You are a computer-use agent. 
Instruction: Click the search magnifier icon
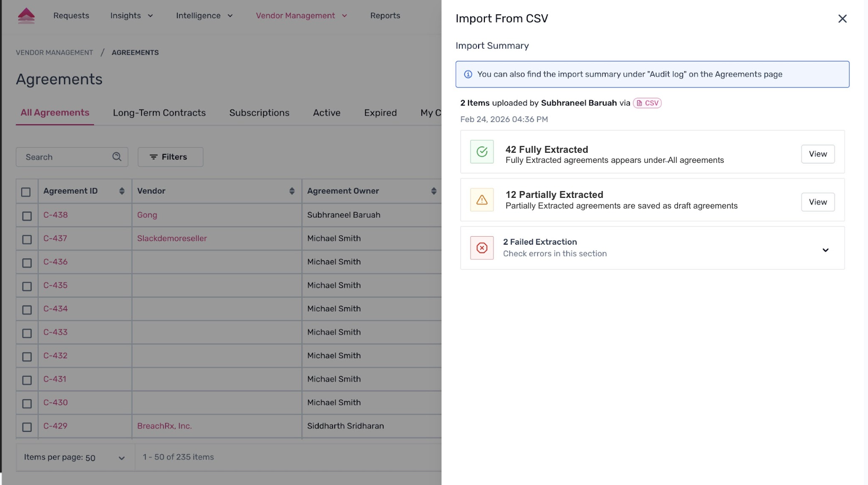coord(117,157)
